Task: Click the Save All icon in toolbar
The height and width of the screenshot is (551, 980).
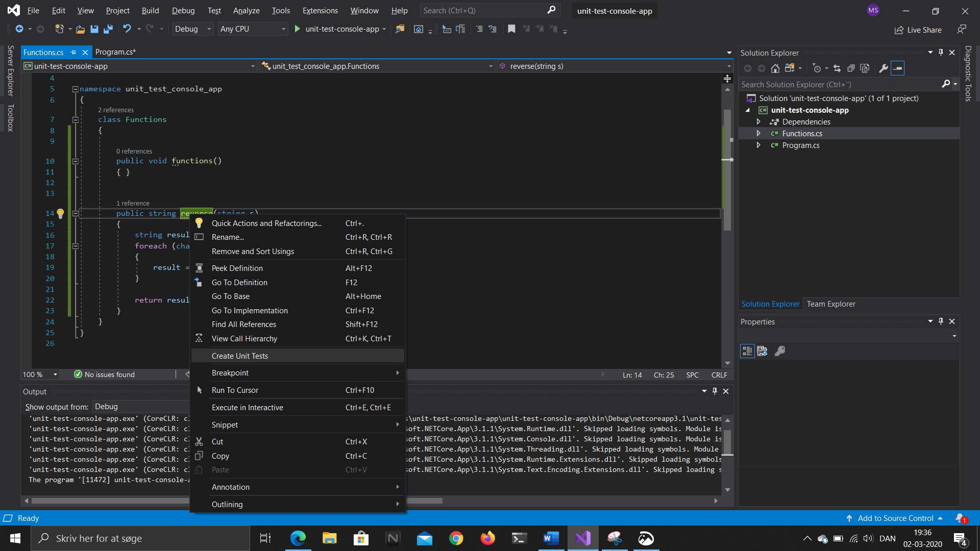Action: click(x=107, y=29)
